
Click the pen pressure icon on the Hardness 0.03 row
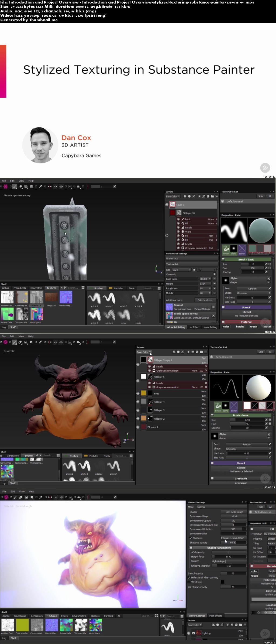click(x=270, y=453)
